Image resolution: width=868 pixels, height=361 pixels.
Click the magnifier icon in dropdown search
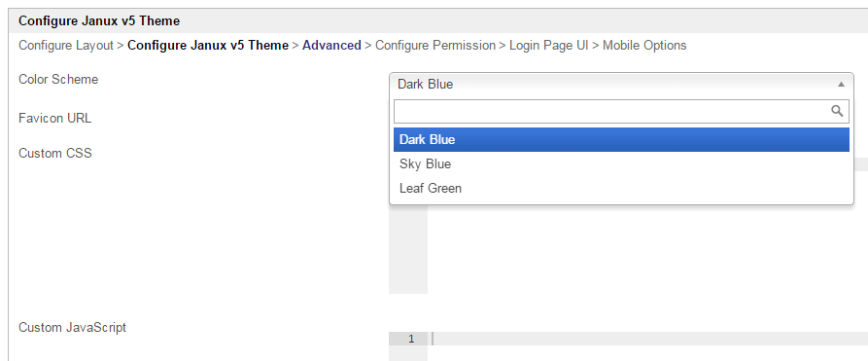[837, 111]
